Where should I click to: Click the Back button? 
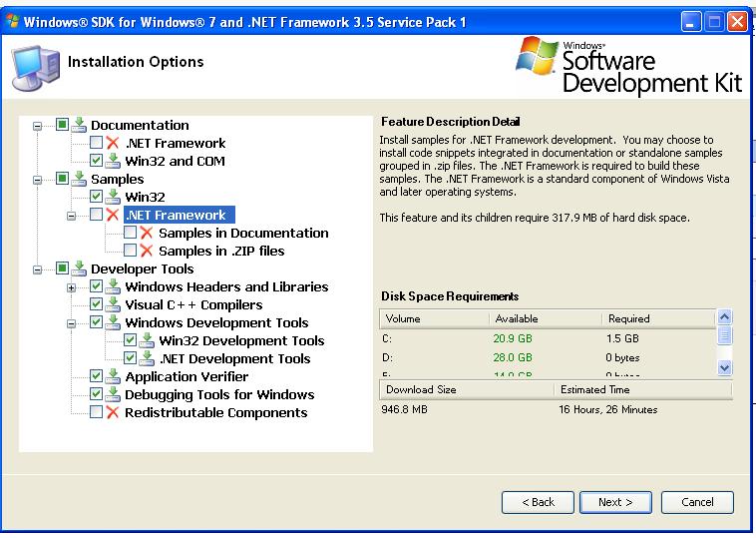(538, 502)
